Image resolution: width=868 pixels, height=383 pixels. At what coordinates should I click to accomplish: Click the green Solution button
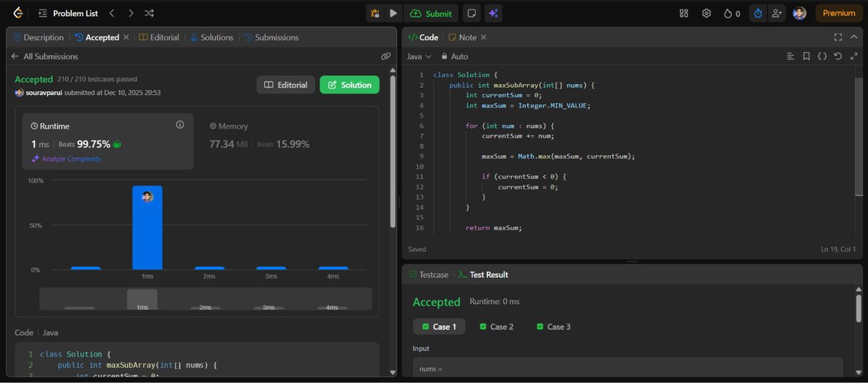[349, 85]
